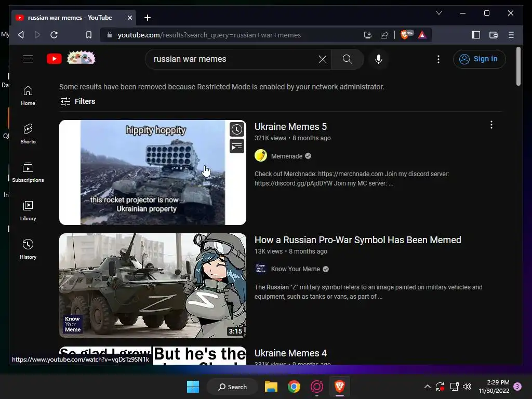This screenshot has width=532, height=399.
Task: Open the Brave main menu
Action: (x=511, y=35)
